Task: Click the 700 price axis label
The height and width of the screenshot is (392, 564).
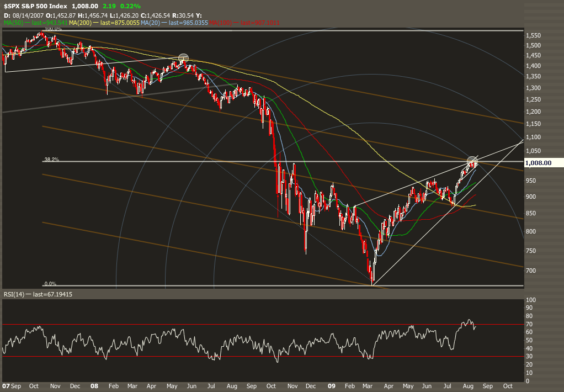Action: coord(530,271)
